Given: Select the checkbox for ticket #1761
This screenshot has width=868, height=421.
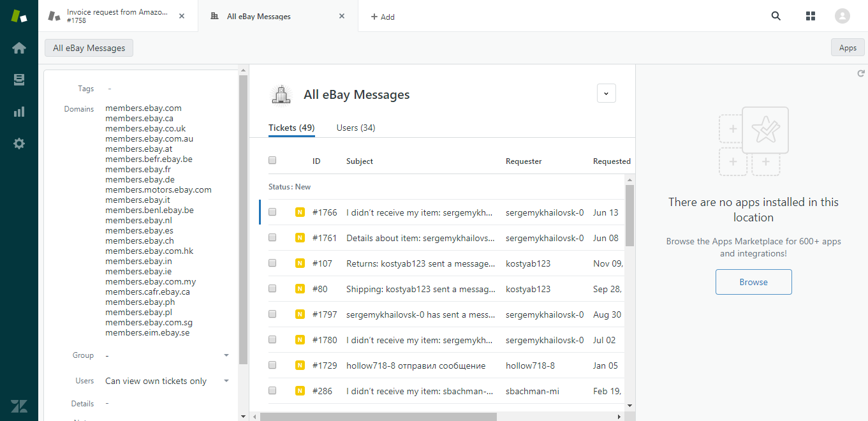Looking at the screenshot, I should pyautogui.click(x=272, y=238).
